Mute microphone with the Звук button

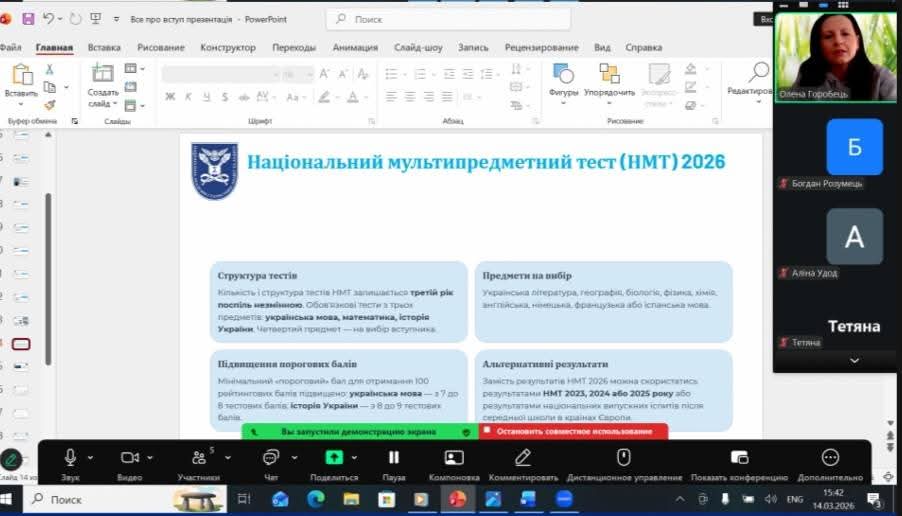coord(70,458)
